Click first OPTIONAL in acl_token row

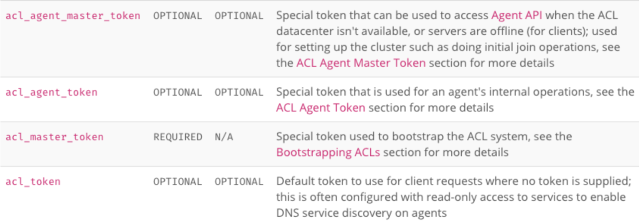pyautogui.click(x=178, y=182)
